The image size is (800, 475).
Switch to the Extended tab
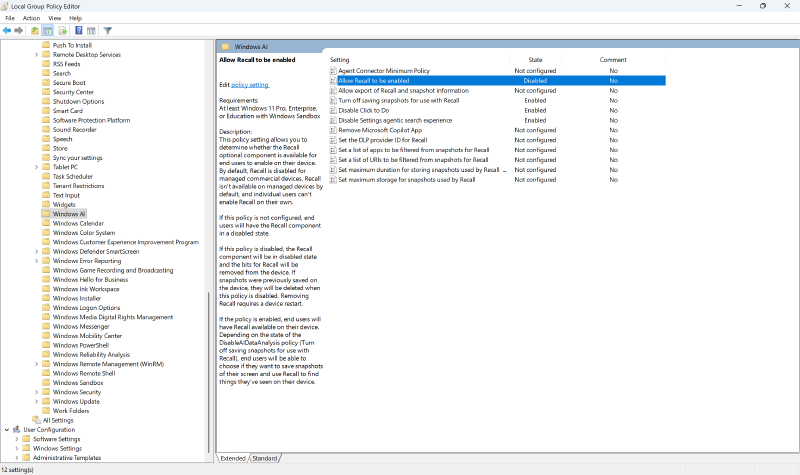point(233,458)
